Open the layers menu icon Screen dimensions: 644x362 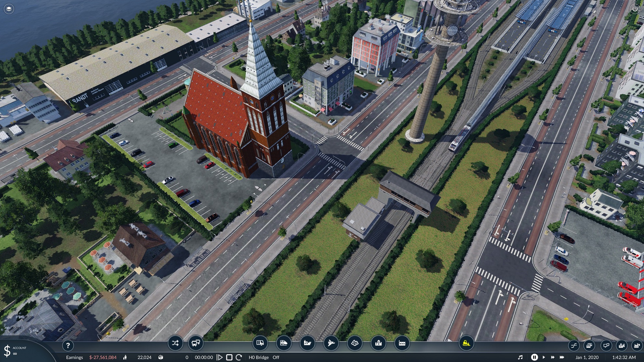click(x=9, y=9)
